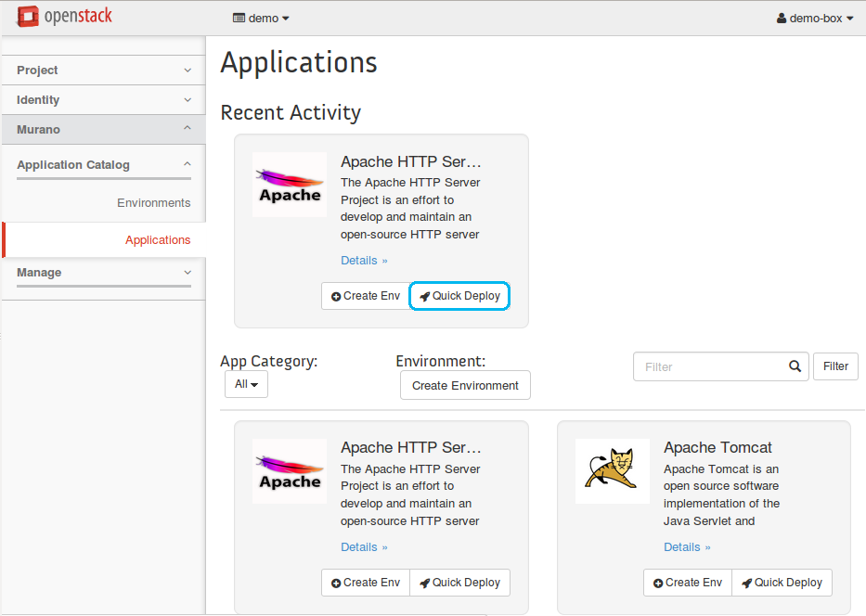Expand the Project sidebar section
Screen dimensions: 866x616
(103, 71)
